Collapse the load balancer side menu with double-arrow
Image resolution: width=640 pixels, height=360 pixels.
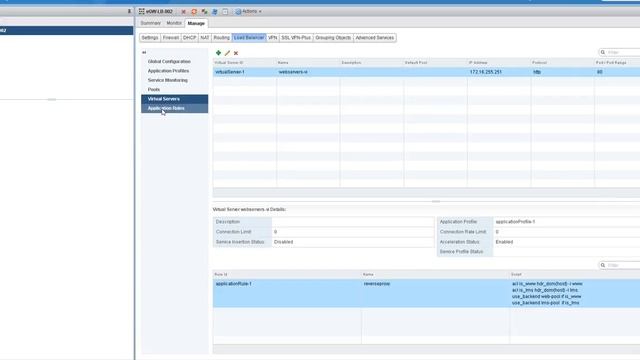coord(144,52)
